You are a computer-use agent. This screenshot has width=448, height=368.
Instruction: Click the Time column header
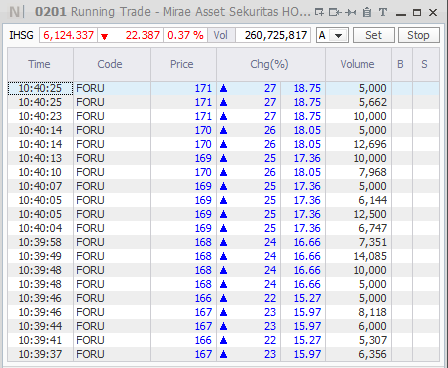click(x=40, y=64)
